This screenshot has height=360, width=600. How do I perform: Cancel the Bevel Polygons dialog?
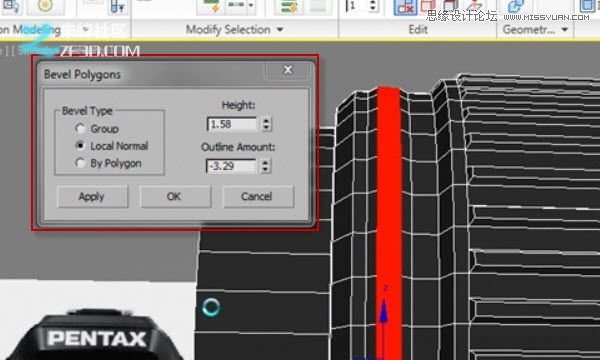pos(258,197)
